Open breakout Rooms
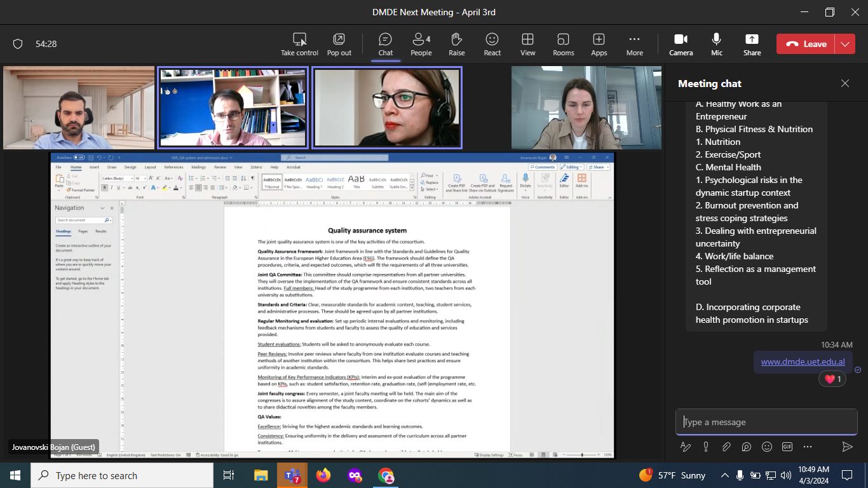868x488 pixels. [x=563, y=44]
